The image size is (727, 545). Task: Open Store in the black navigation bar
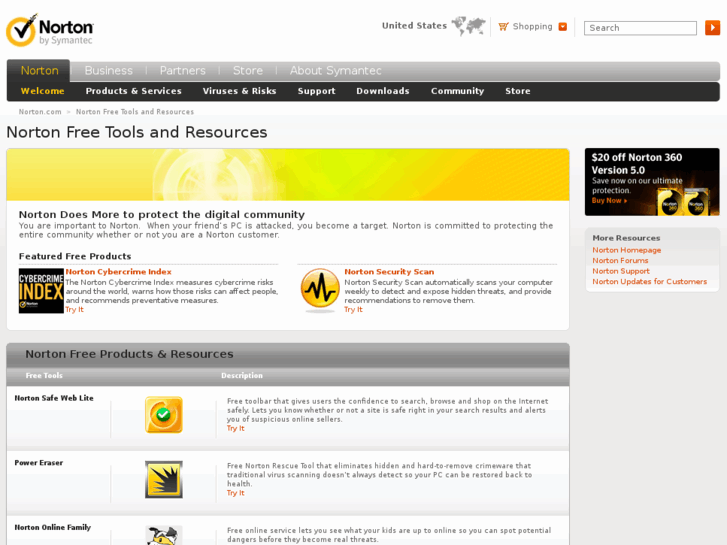517,91
